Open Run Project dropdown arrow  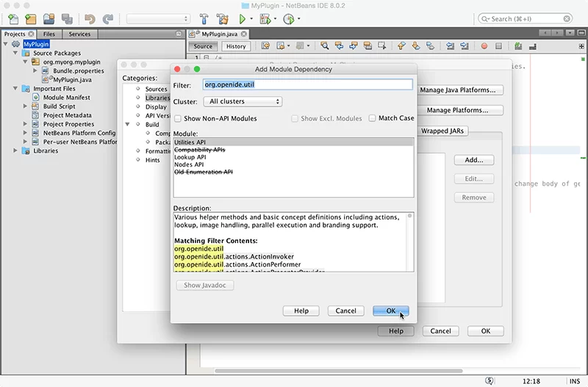[x=251, y=19]
